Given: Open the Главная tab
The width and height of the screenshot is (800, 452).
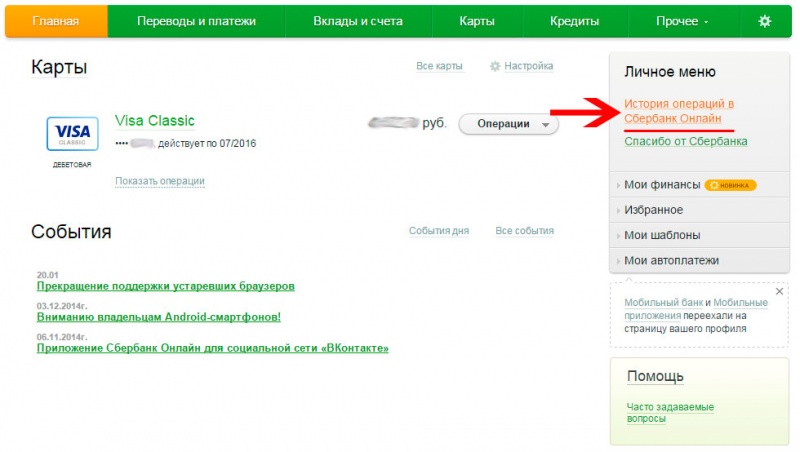Looking at the screenshot, I should tap(56, 21).
